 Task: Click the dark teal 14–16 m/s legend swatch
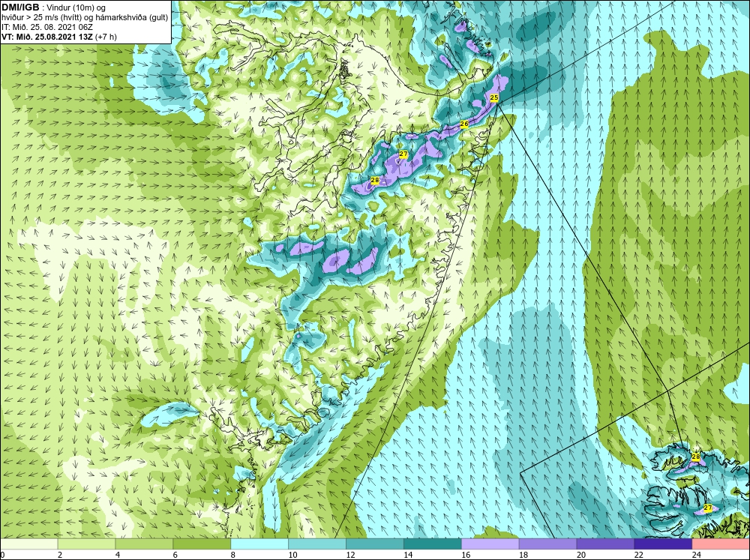pos(433,544)
